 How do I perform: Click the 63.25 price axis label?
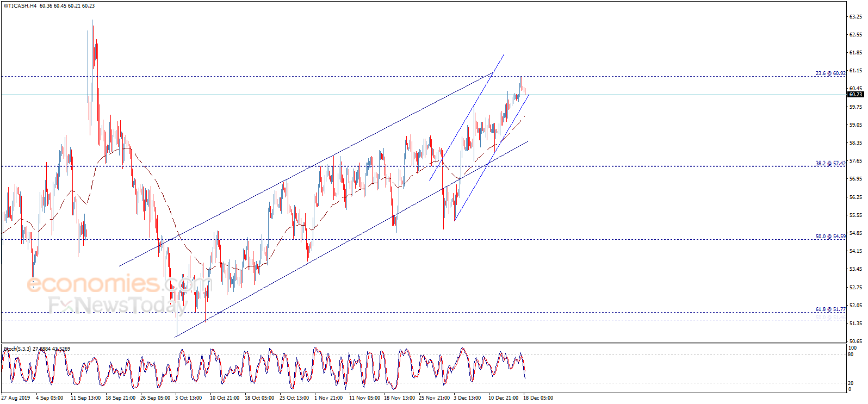click(855, 17)
